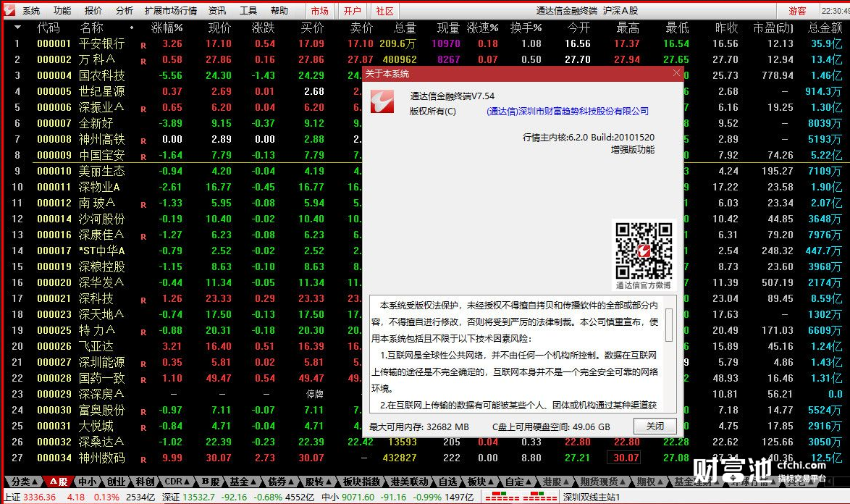
Task: Click the Tongdaxin red logo icon in the title bar
Action: [9, 10]
